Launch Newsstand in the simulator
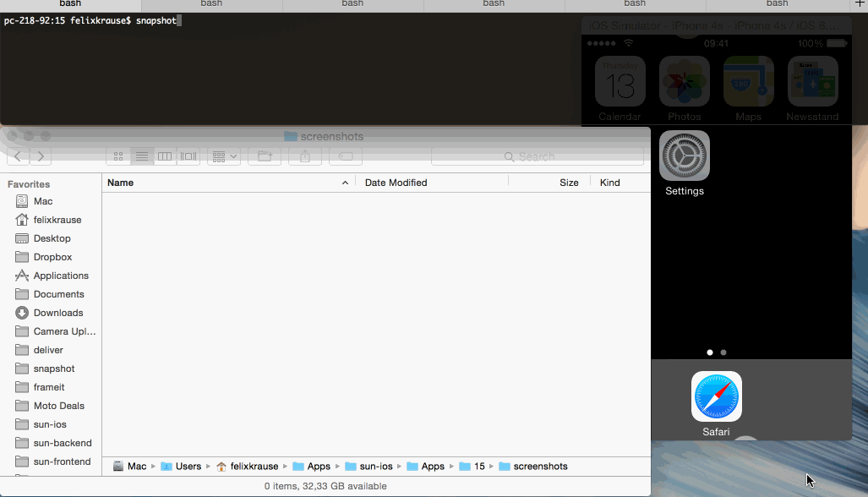Image resolution: width=868 pixels, height=497 pixels. click(x=812, y=80)
